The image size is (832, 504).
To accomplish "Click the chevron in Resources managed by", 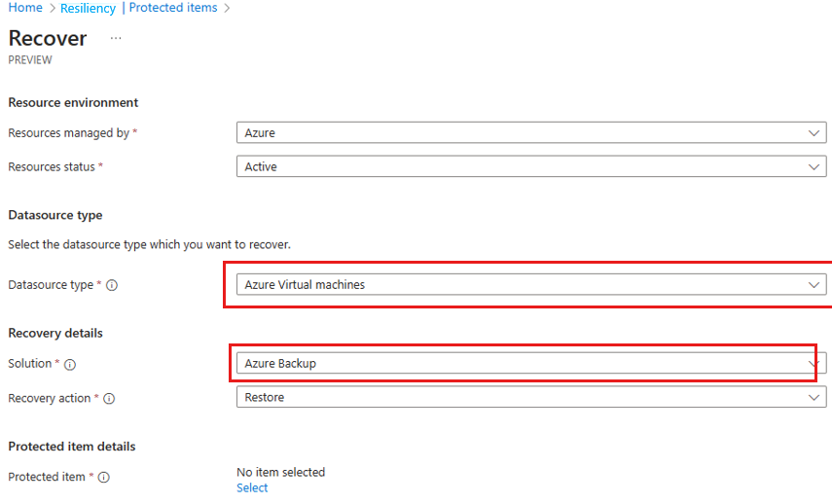I will pos(814,133).
